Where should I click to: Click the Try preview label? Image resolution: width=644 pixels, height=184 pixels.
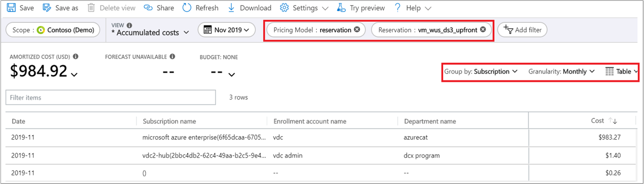point(367,8)
